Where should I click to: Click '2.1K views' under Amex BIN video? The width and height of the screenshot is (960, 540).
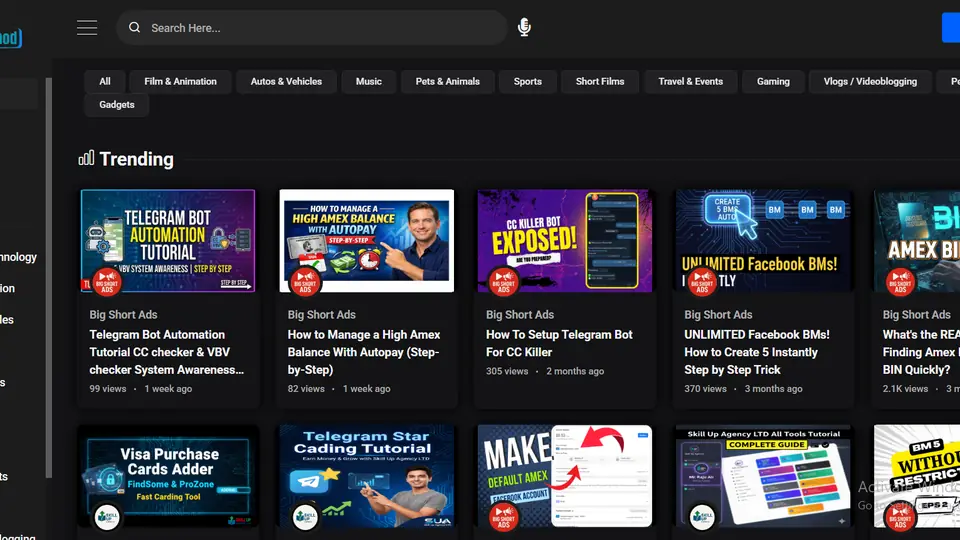[906, 389]
